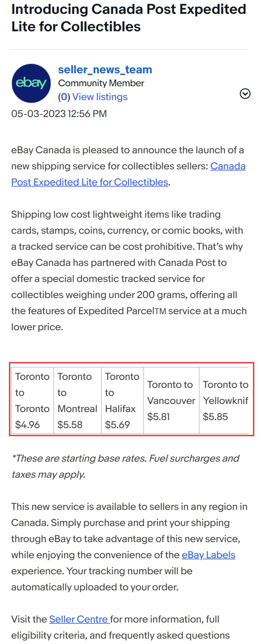This screenshot has width=261, height=644.
Task: Click the starting base rates footnote
Action: [x=125, y=467]
